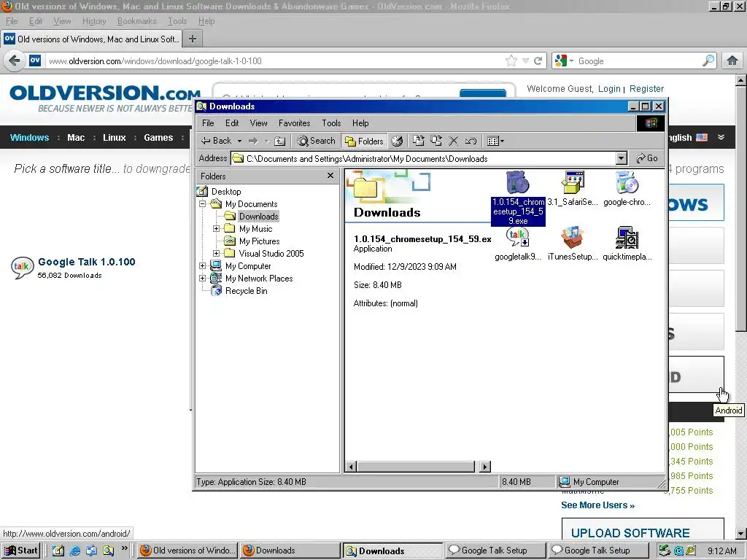
Task: Open the Tools menu in Downloads window
Action: coord(331,123)
